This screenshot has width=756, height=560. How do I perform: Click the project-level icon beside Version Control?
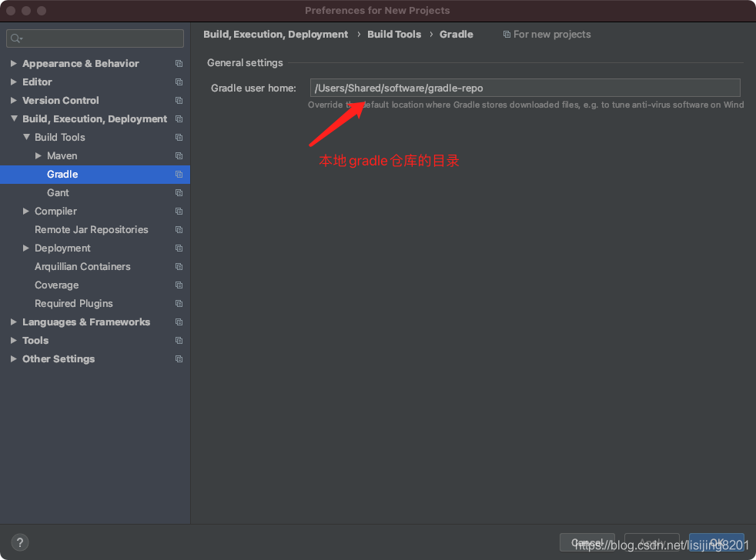[179, 100]
